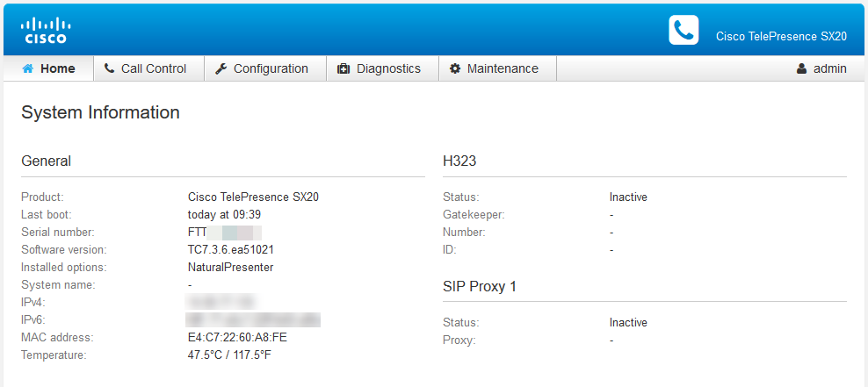
Task: Click the Status label under SIP Proxy 1
Action: point(461,322)
